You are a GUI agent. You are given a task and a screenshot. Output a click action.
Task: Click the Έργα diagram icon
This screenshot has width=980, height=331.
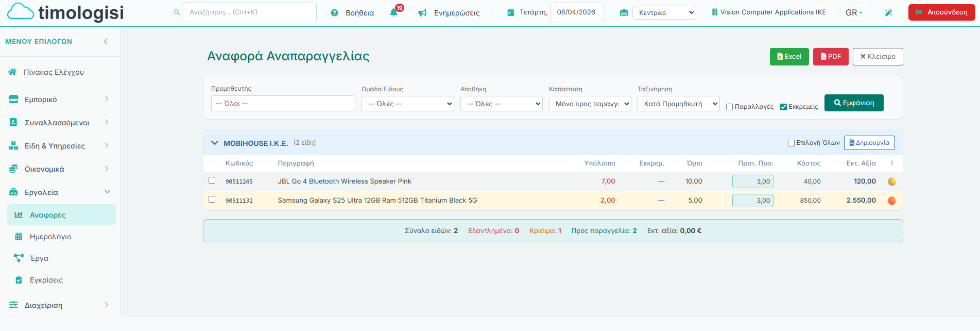19,258
